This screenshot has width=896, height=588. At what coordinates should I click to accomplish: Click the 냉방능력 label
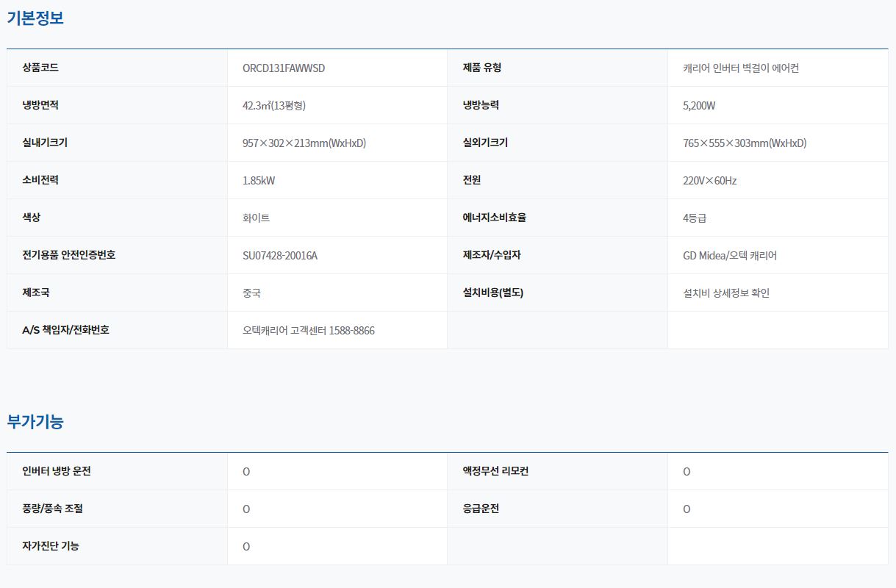(481, 105)
